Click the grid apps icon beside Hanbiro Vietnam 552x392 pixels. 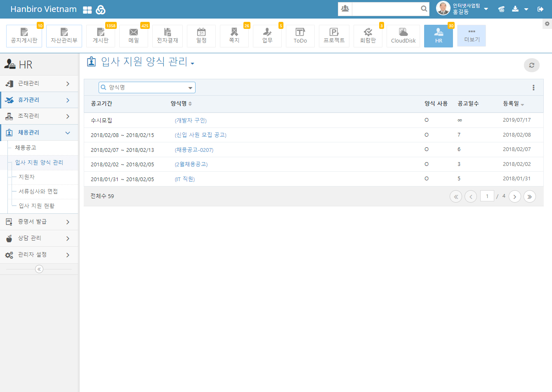pyautogui.click(x=87, y=10)
